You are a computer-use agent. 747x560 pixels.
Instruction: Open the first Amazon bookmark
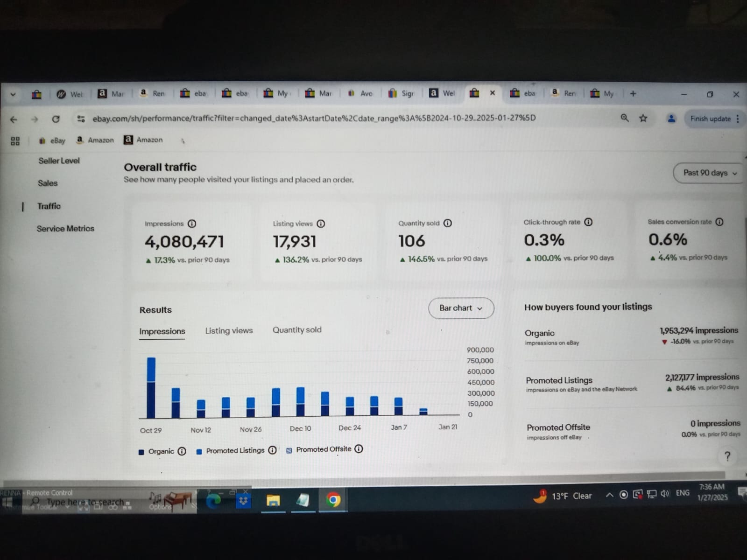tap(95, 140)
